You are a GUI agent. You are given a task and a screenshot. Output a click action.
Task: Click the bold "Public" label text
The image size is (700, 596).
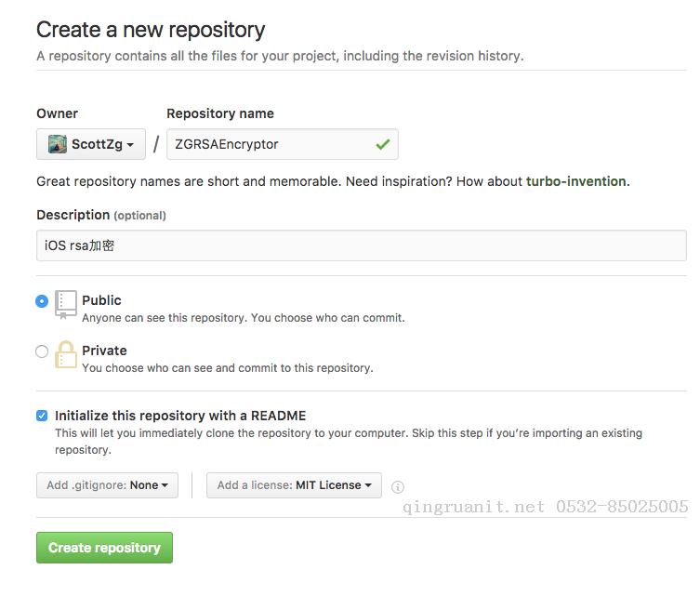pyautogui.click(x=101, y=300)
